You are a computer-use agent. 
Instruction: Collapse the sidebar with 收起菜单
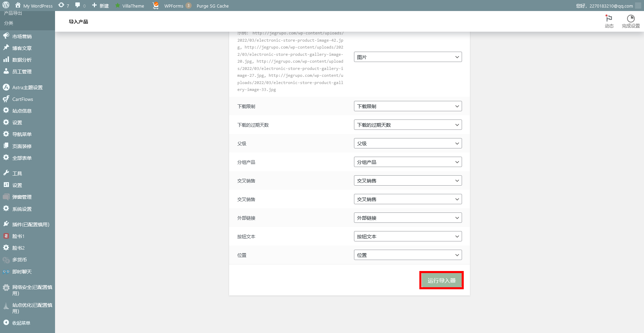[17, 323]
